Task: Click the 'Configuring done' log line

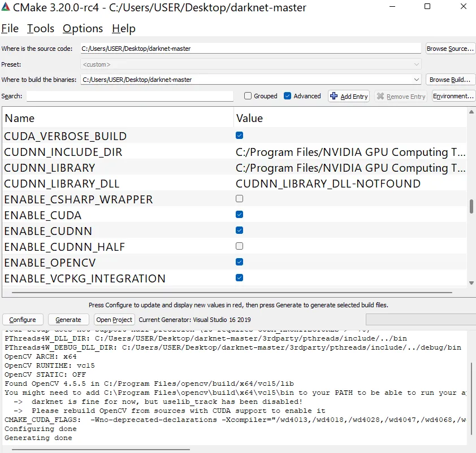Action: 40,429
